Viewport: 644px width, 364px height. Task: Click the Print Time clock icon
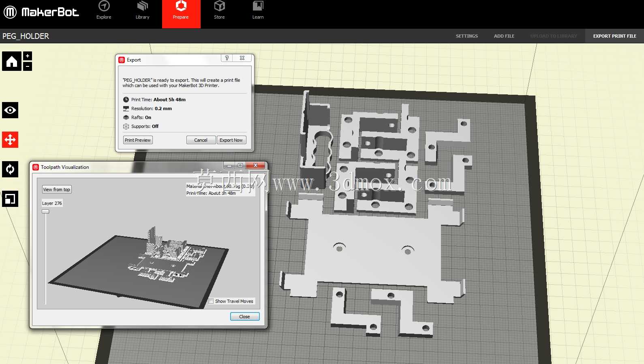[x=126, y=100]
